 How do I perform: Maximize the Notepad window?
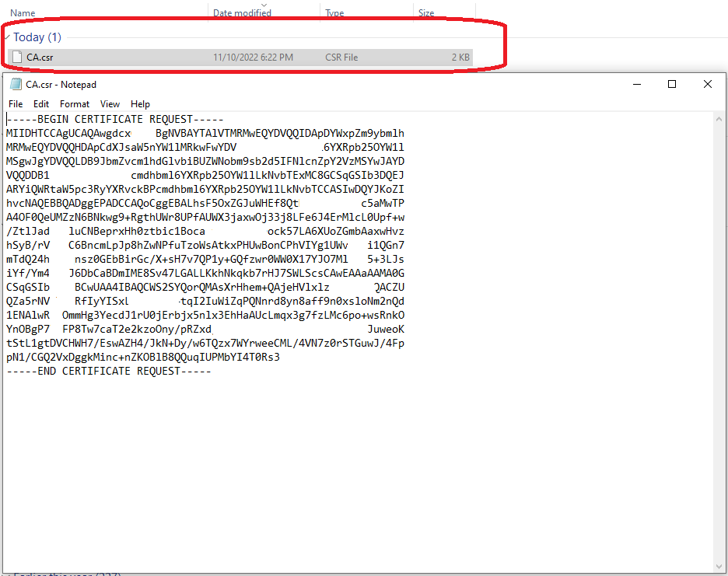coord(672,84)
